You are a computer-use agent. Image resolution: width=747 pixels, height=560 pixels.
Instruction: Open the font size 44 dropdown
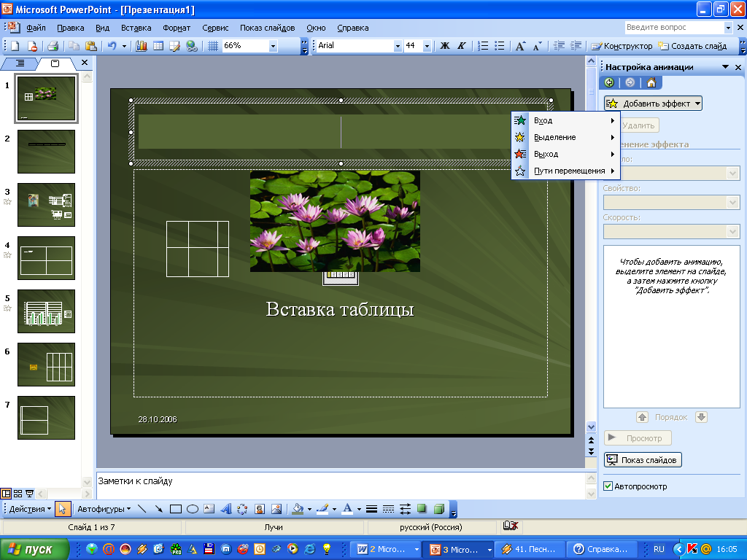(x=427, y=46)
